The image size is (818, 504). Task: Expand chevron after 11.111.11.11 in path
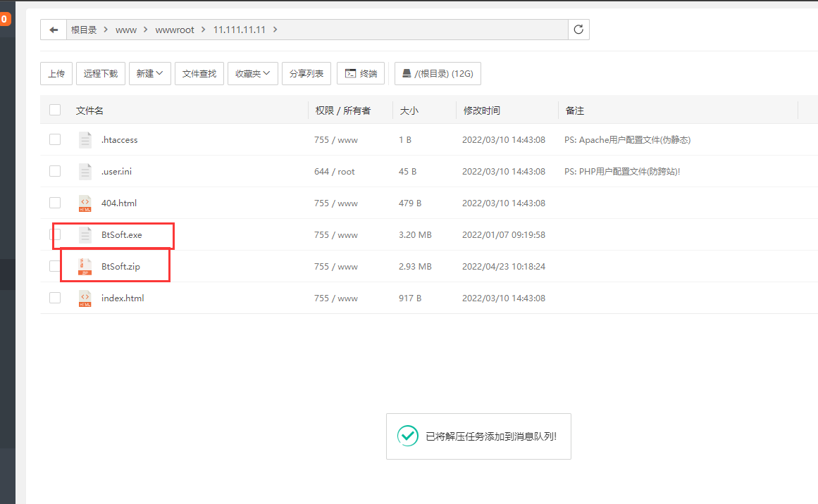pos(275,30)
